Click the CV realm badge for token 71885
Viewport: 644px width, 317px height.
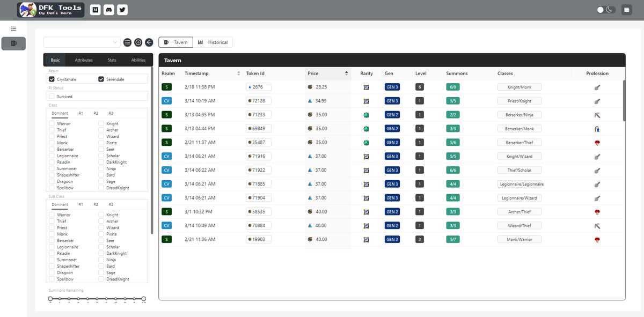(x=167, y=184)
